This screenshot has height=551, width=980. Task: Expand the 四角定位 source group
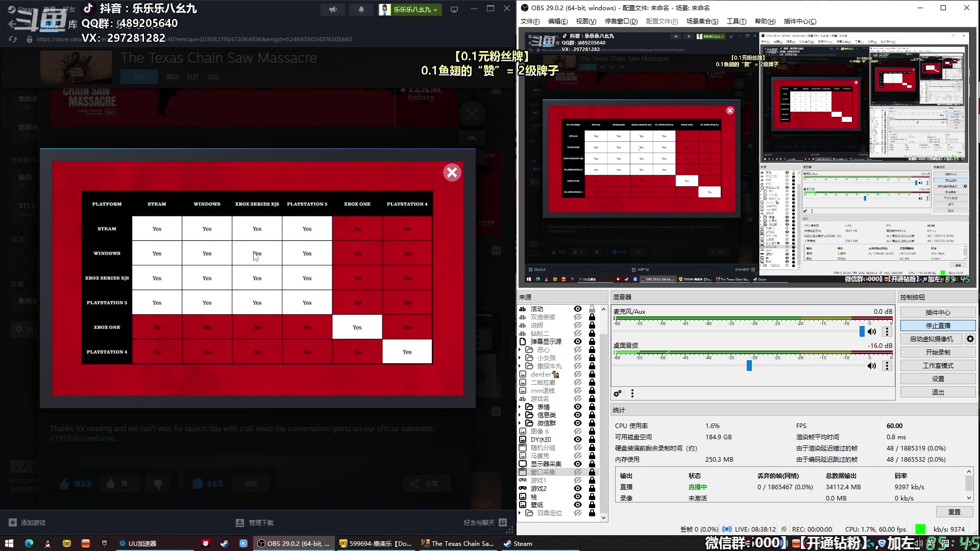point(520,513)
